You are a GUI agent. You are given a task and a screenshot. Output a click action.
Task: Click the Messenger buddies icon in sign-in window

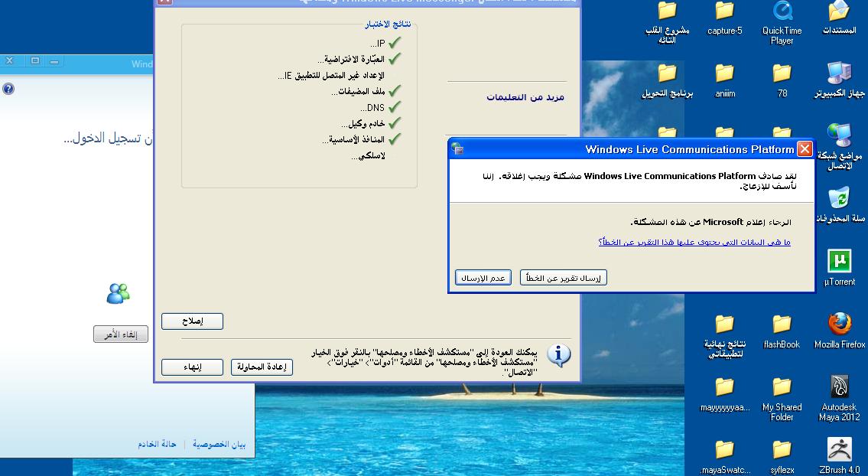tap(118, 293)
